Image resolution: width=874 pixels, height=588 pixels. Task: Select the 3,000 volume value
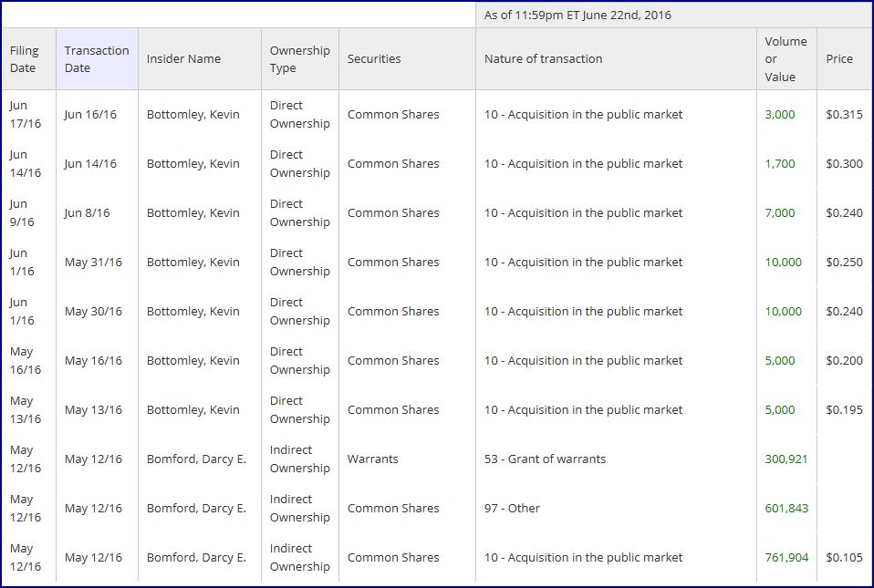780,115
